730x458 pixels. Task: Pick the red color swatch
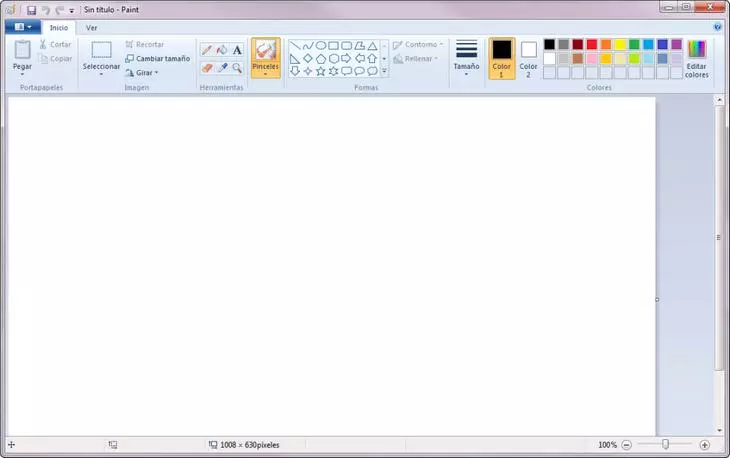coord(592,45)
